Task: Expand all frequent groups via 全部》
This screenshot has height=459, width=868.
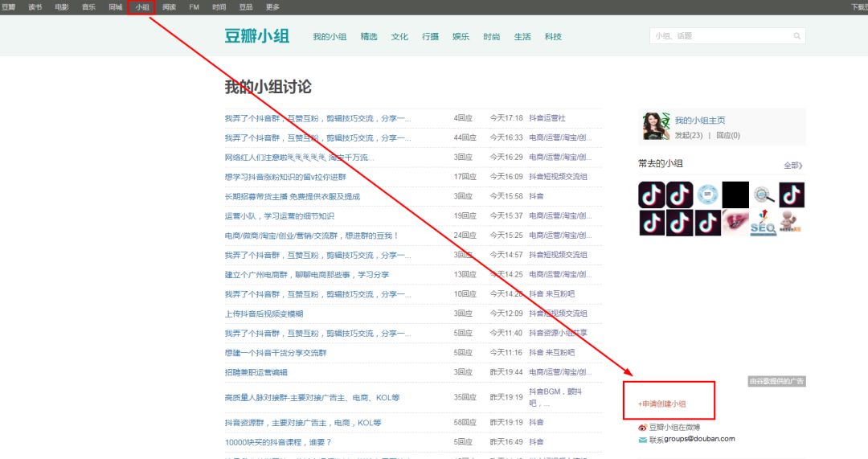Action: tap(793, 166)
